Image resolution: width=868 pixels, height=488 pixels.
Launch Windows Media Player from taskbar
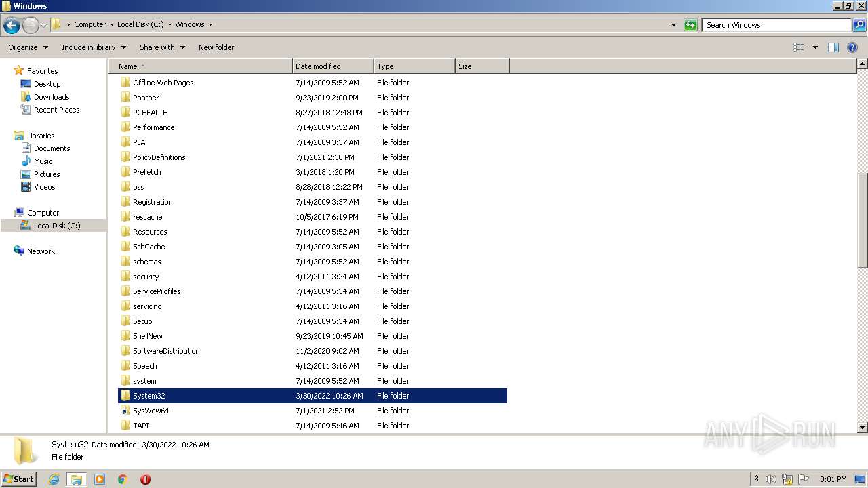pyautogui.click(x=100, y=479)
